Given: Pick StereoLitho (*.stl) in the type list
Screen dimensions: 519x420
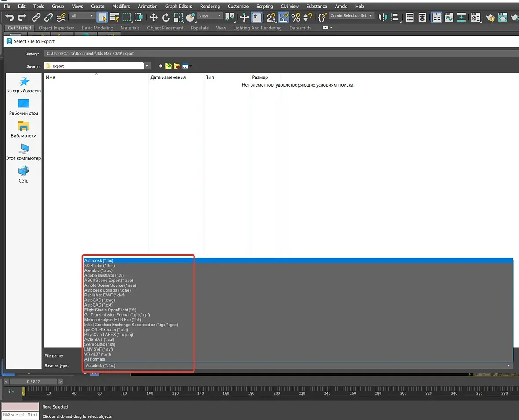Looking at the screenshot, I should [99, 344].
